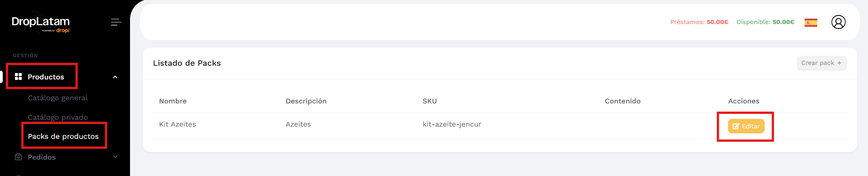Click the SKU column header
This screenshot has width=868, height=176.
(x=429, y=101)
